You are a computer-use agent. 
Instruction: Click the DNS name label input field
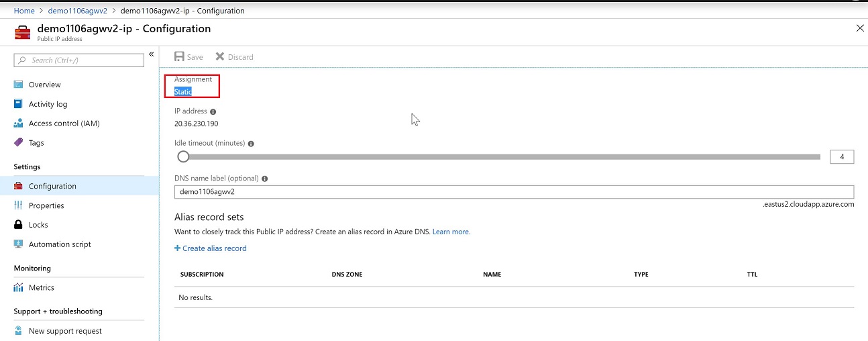tap(514, 192)
